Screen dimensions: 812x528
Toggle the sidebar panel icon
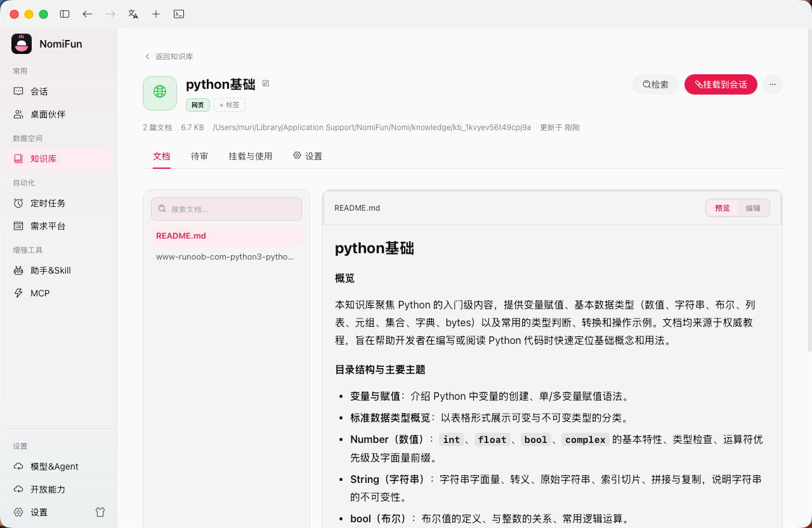65,14
